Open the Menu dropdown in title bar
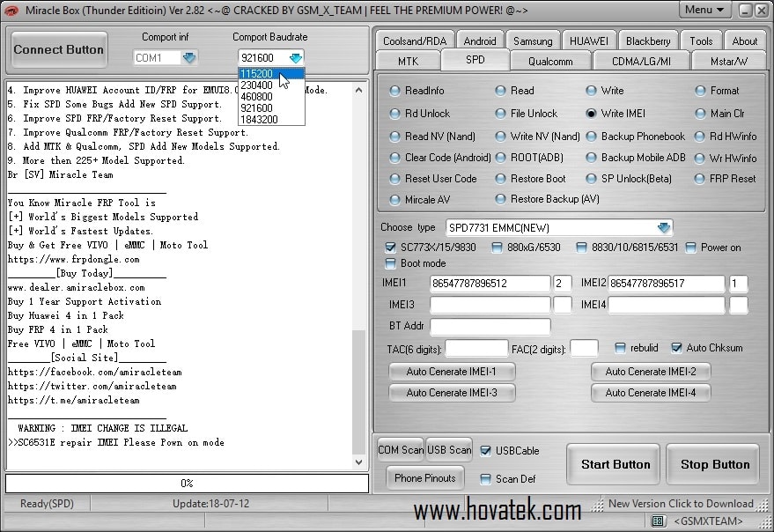The width and height of the screenshot is (774, 532). (705, 10)
